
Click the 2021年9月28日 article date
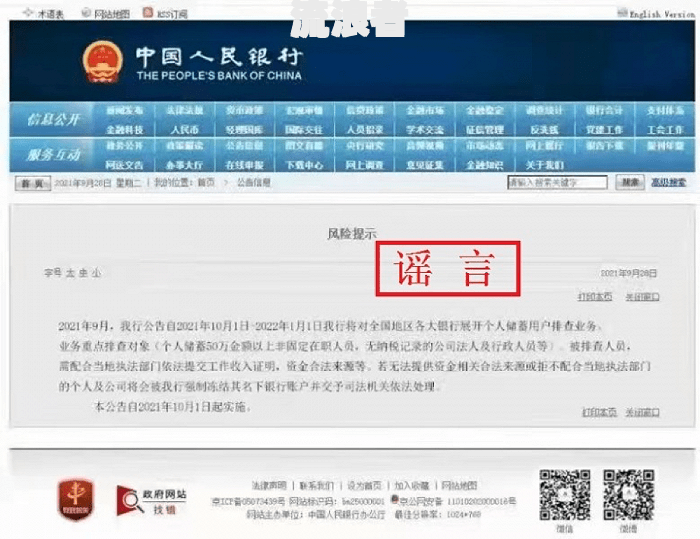tap(629, 273)
